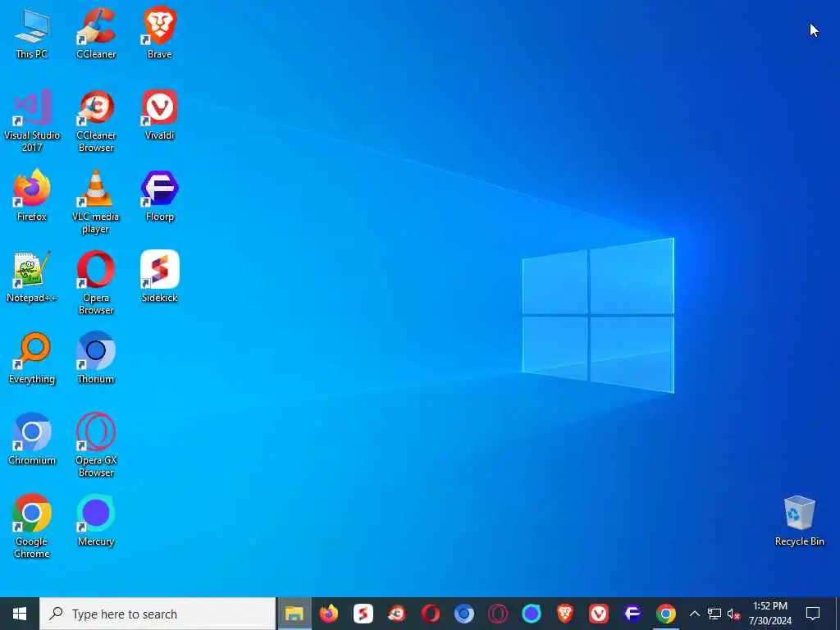This screenshot has width=840, height=630.
Task: Select the Firefox desktop shortcut
Action: pos(32,195)
